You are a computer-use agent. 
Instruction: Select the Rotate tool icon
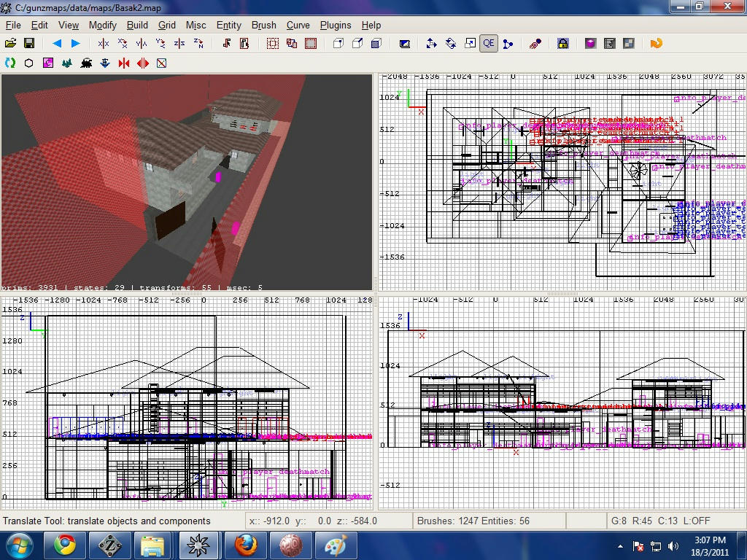pos(451,44)
